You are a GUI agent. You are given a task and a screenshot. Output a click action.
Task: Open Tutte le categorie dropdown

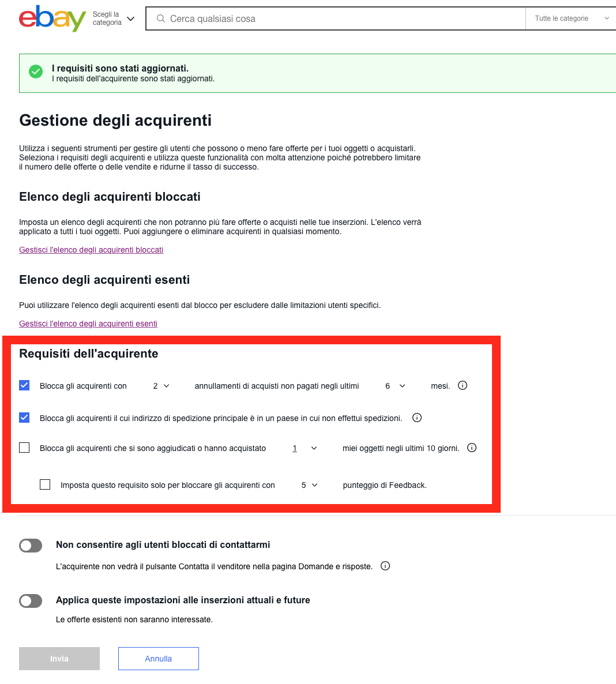tap(571, 18)
